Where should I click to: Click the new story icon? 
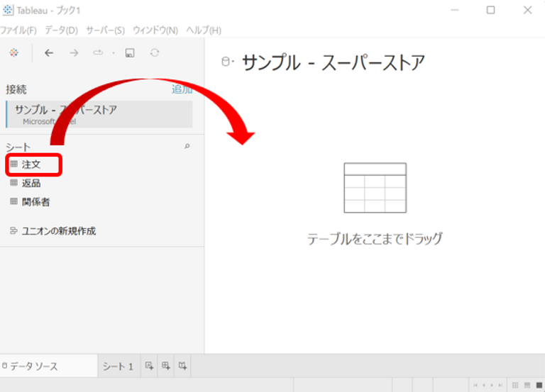point(182,366)
